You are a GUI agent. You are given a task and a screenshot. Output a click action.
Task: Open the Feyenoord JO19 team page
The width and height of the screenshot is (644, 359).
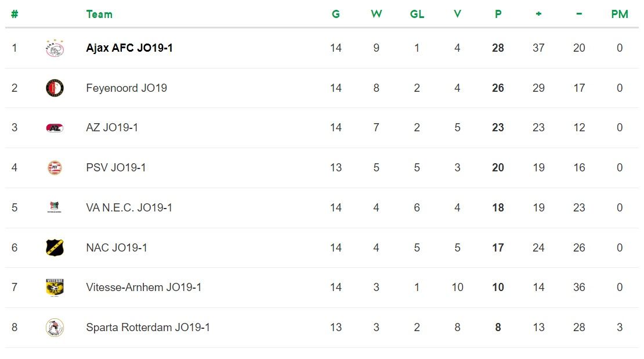click(x=126, y=88)
